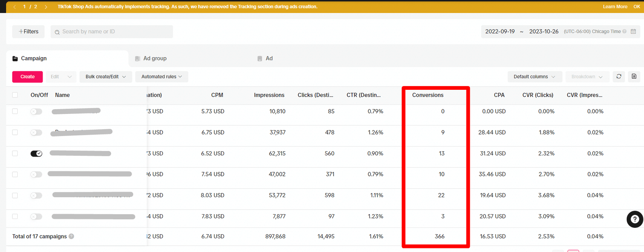644x252 pixels.
Task: Click the On/Off column header
Action: tap(39, 95)
